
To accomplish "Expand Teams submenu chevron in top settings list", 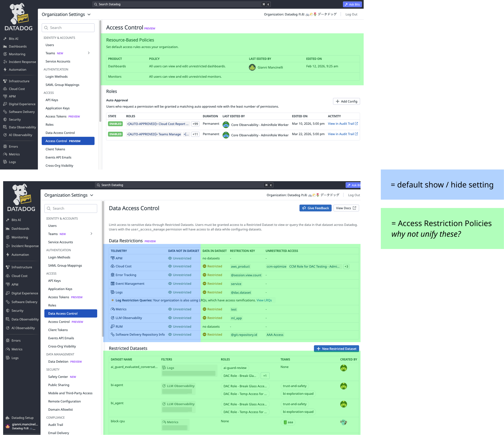I will [x=89, y=53].
